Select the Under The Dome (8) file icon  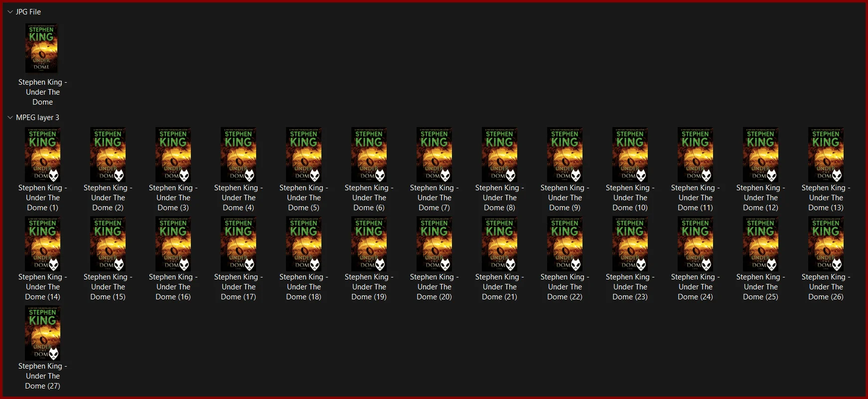pos(500,154)
